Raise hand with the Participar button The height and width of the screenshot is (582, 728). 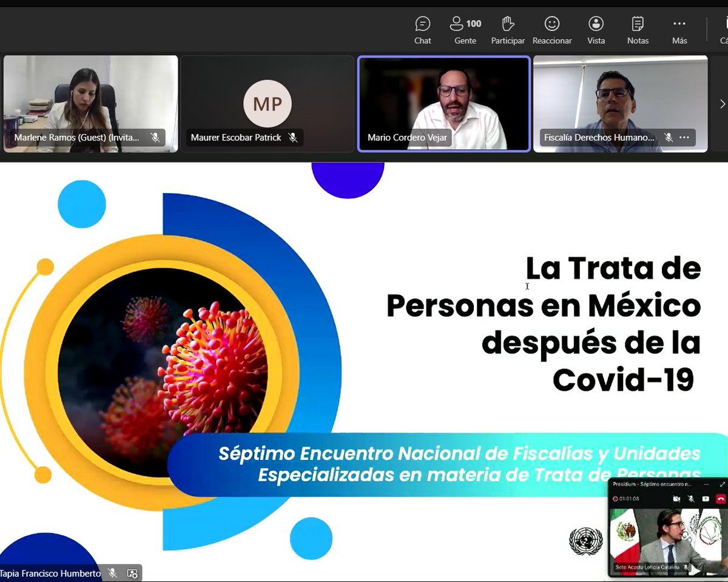pyautogui.click(x=508, y=30)
